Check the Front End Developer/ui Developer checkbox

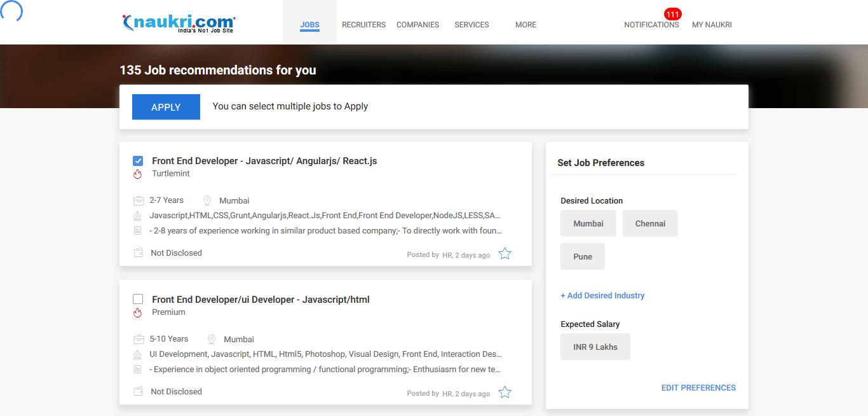point(138,300)
